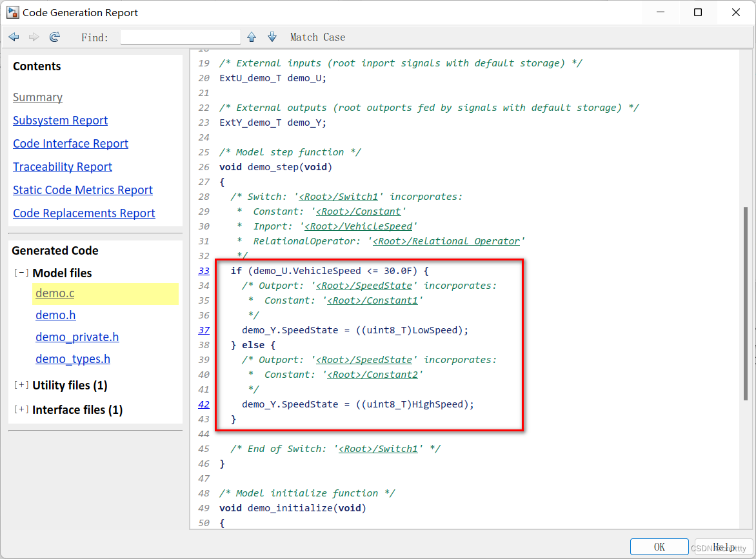
Task: Follow the line 33 traceability link
Action: [204, 271]
